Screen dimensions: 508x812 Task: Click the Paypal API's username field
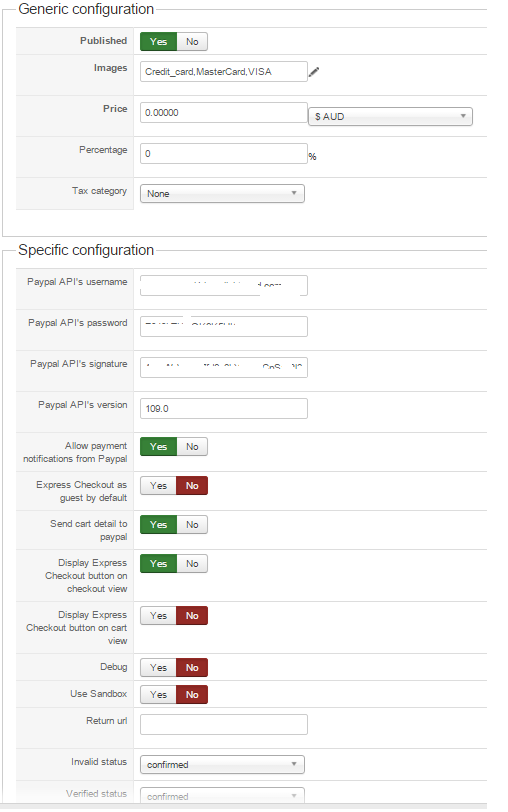tap(224, 285)
